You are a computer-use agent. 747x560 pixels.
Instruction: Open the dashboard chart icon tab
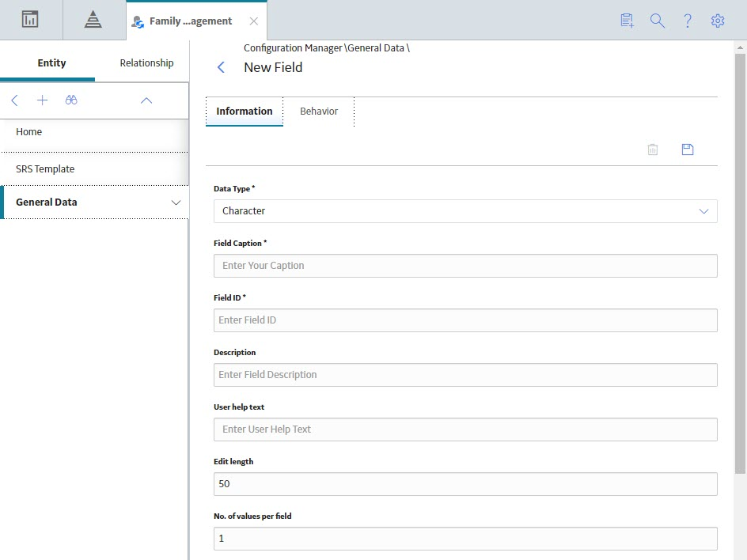pos(30,20)
